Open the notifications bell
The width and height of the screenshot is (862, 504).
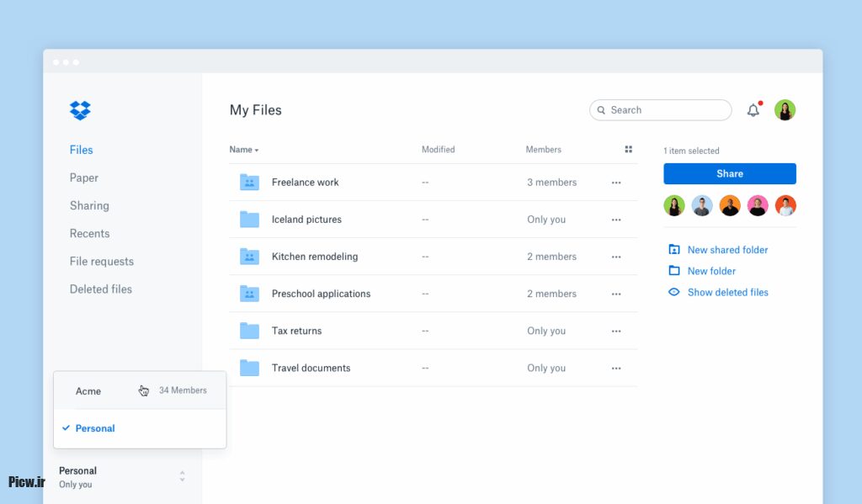(753, 110)
